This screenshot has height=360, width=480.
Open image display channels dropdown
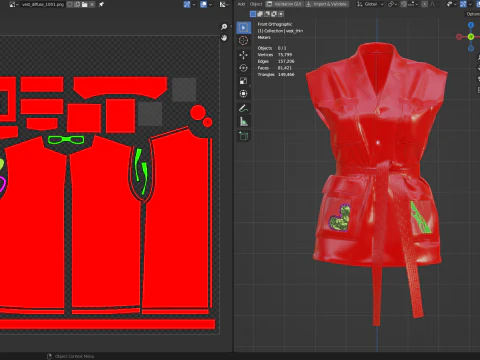(224, 4)
